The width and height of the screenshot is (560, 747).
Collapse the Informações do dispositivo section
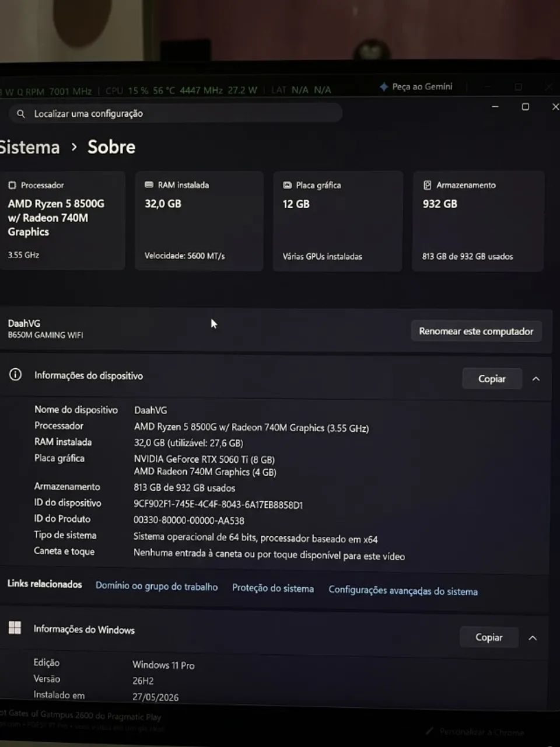[x=535, y=379]
